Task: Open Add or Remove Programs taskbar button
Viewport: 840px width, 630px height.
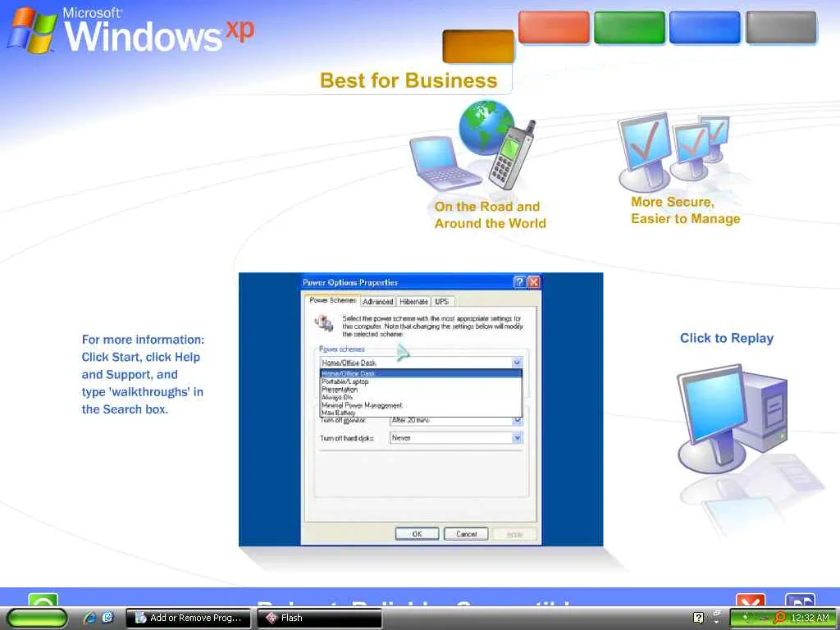Action: [x=188, y=618]
